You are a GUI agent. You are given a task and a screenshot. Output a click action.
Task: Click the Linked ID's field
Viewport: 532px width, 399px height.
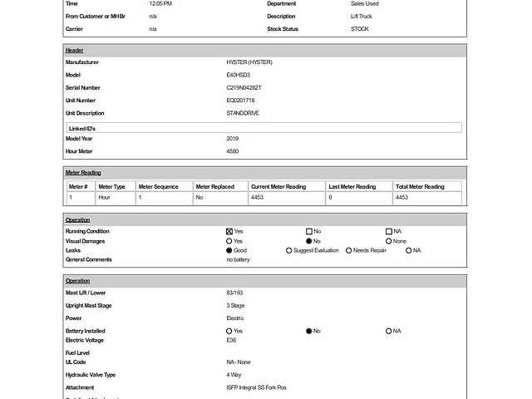pyautogui.click(x=263, y=128)
